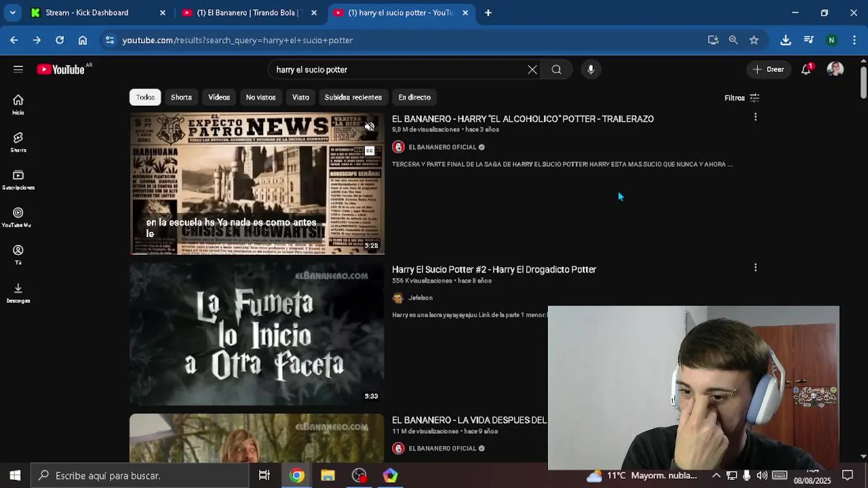Image resolution: width=868 pixels, height=488 pixels.
Task: Open File Explorer from the taskbar
Action: (x=328, y=476)
